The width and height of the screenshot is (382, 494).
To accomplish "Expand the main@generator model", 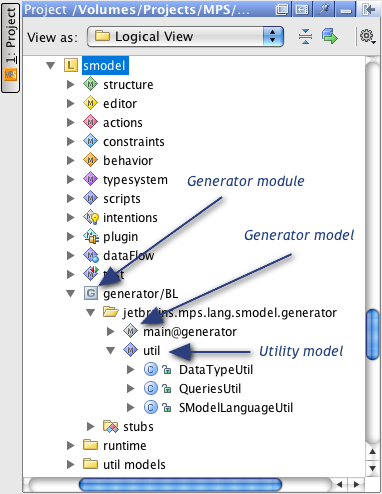I will point(111,331).
